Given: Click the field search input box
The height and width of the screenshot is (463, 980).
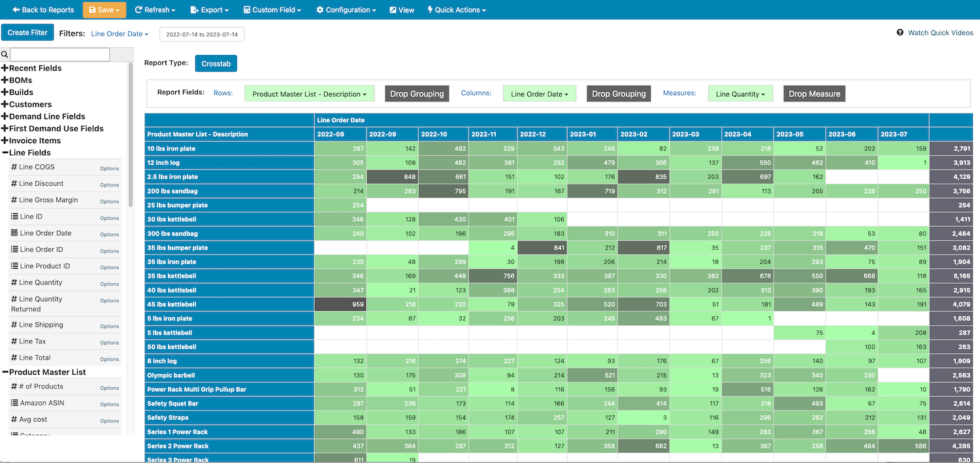Looking at the screenshot, I should click(x=60, y=55).
